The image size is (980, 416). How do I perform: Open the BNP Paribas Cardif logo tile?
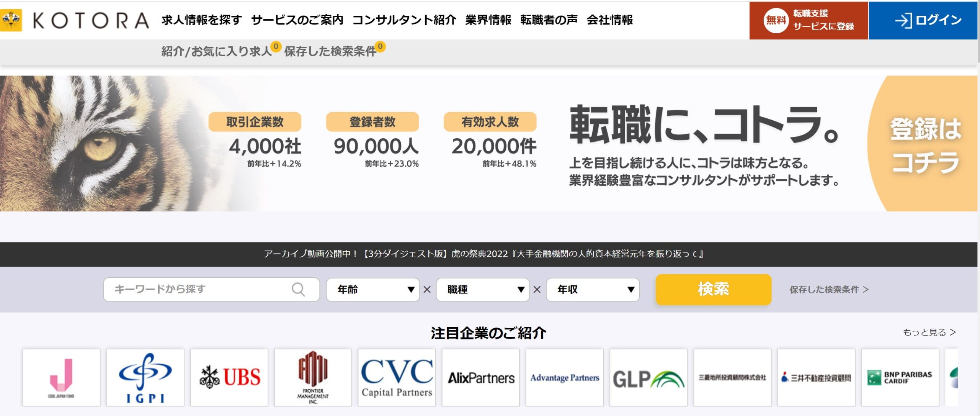pos(900,377)
